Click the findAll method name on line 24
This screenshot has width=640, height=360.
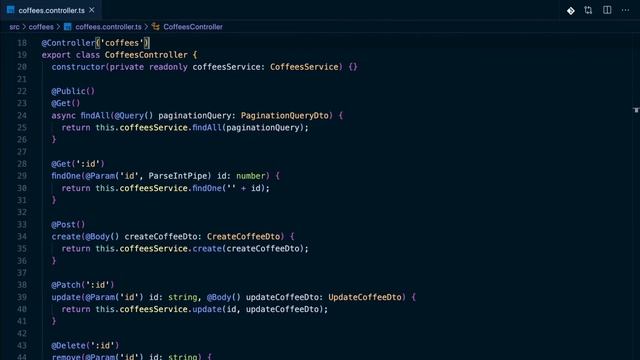[95, 116]
